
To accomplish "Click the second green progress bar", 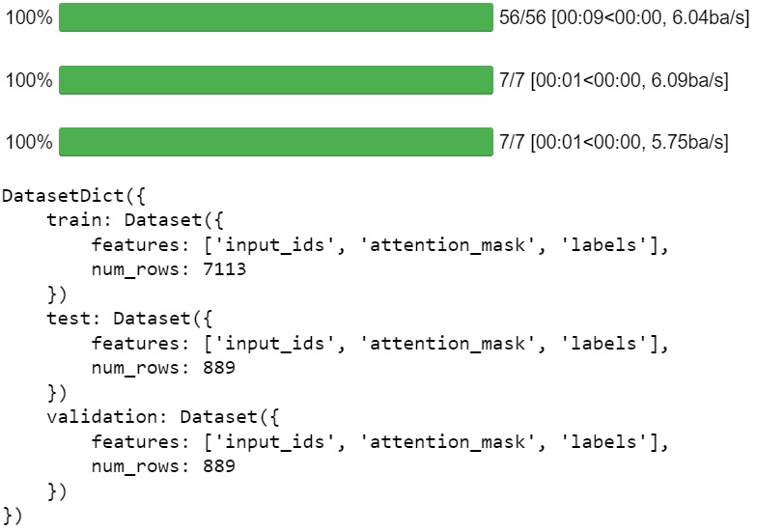I will pyautogui.click(x=276, y=79).
